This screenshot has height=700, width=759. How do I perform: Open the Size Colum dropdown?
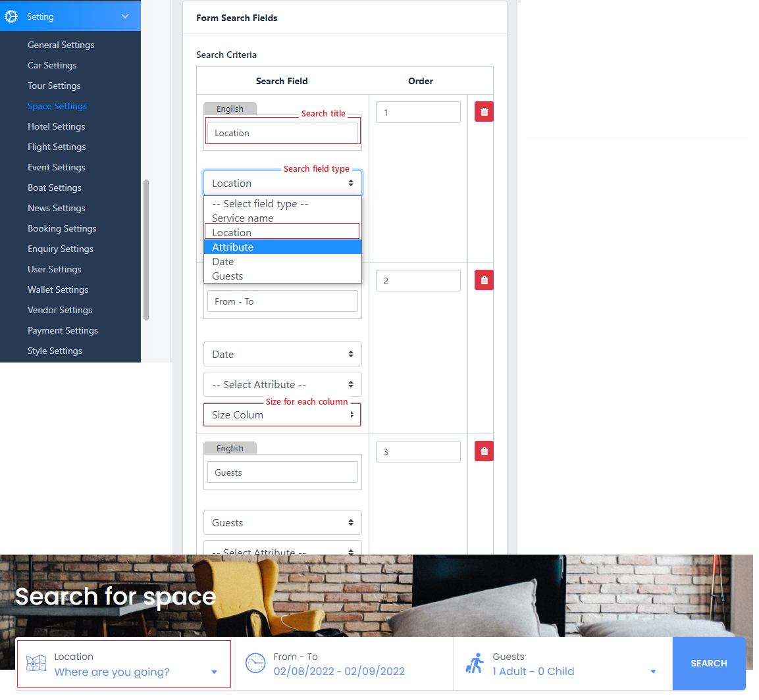(x=282, y=415)
